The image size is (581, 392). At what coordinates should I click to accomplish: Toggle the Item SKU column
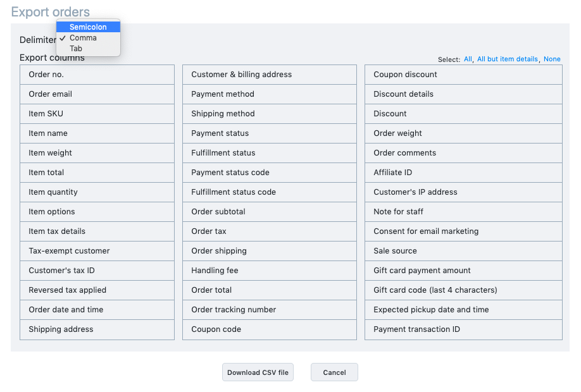pos(97,114)
